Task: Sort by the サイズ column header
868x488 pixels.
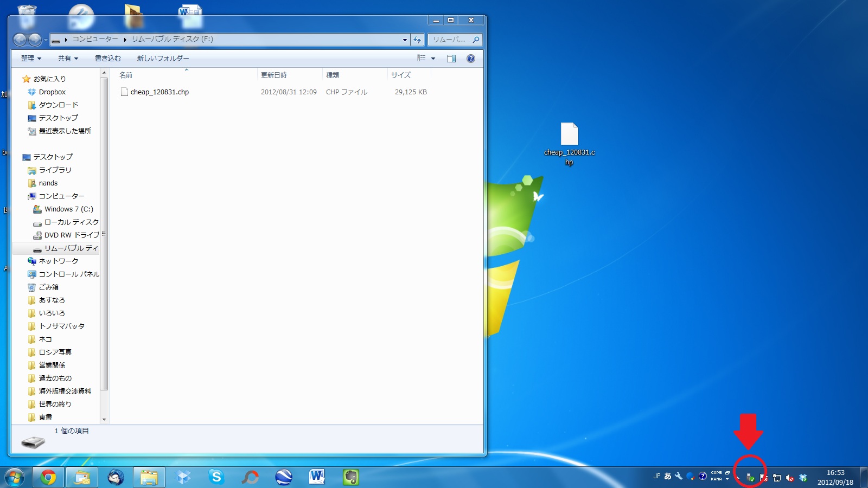Action: click(409, 75)
